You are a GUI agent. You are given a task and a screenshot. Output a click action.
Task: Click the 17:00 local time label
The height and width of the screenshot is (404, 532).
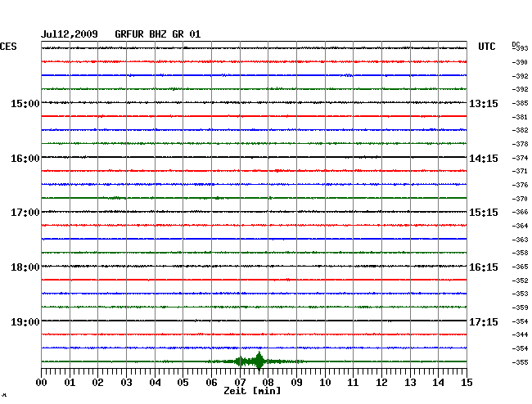[25, 213]
